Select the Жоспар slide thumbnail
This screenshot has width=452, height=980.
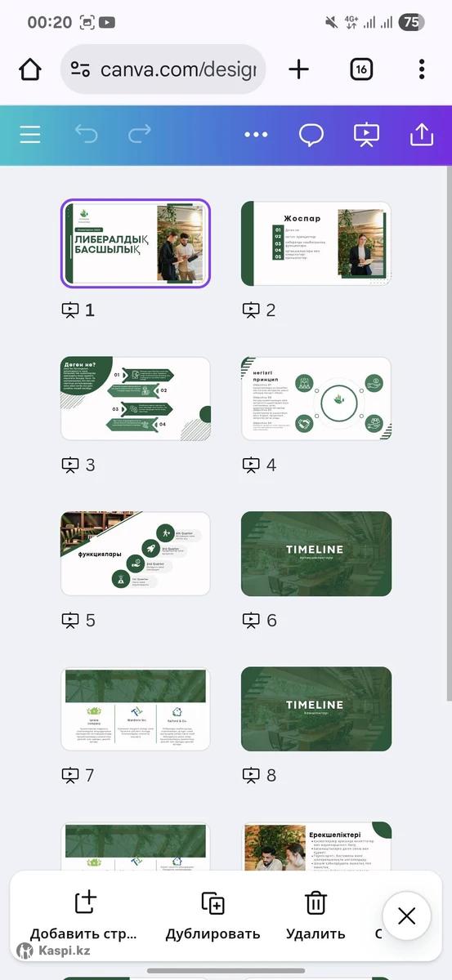(x=316, y=243)
